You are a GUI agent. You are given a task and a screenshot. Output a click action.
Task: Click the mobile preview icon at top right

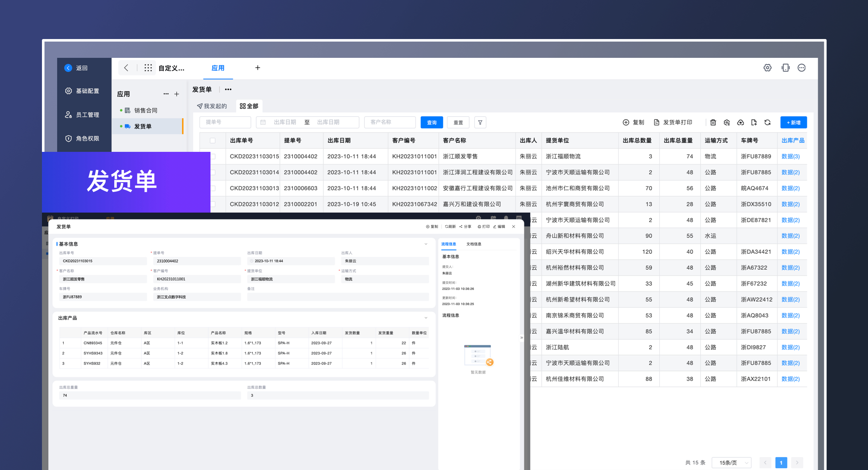pos(785,68)
